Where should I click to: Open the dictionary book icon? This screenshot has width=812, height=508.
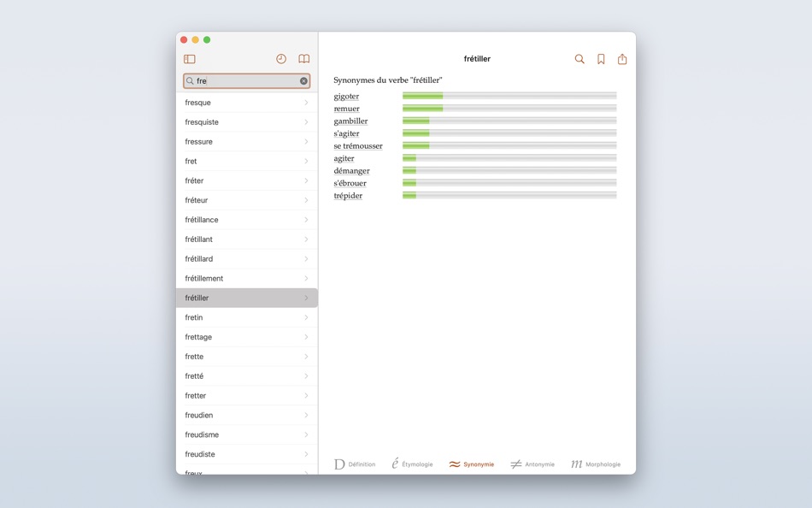pos(303,59)
